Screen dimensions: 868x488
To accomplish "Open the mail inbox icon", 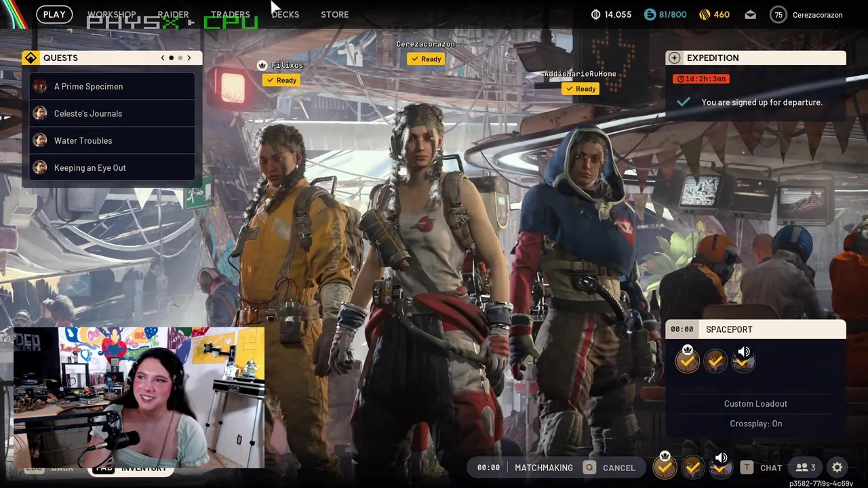I will pos(750,14).
